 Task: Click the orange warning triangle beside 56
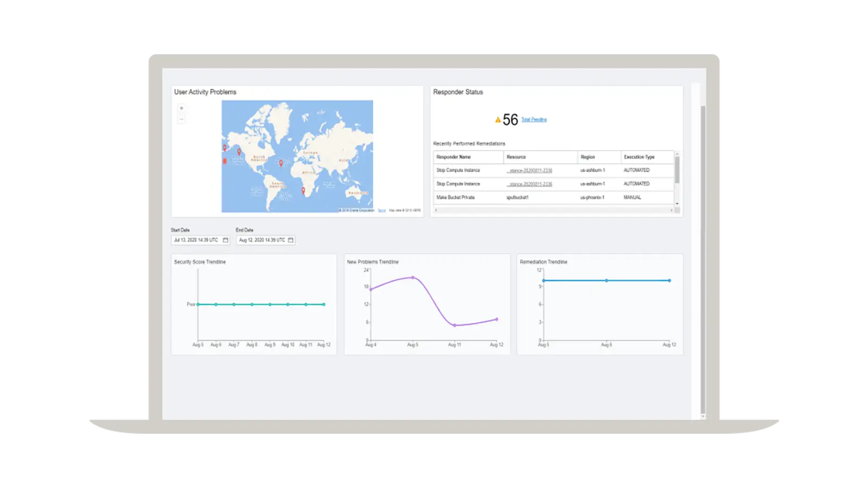coord(497,120)
